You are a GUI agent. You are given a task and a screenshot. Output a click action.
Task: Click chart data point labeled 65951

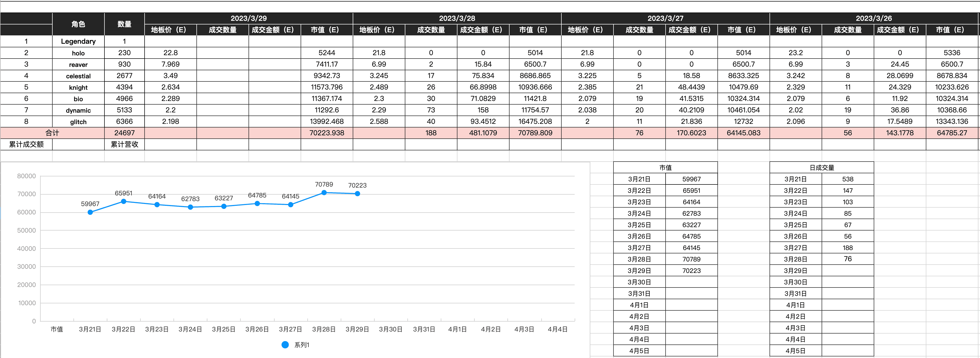[124, 201]
